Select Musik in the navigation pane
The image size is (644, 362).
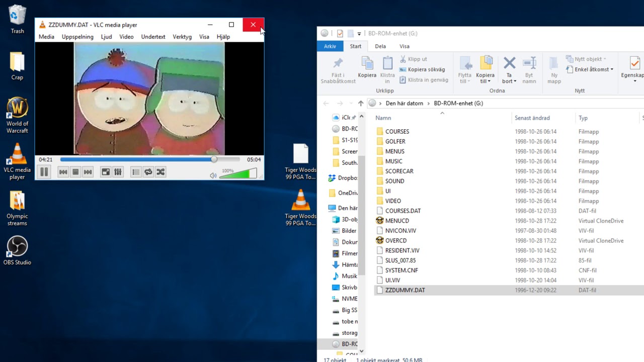[x=345, y=276]
